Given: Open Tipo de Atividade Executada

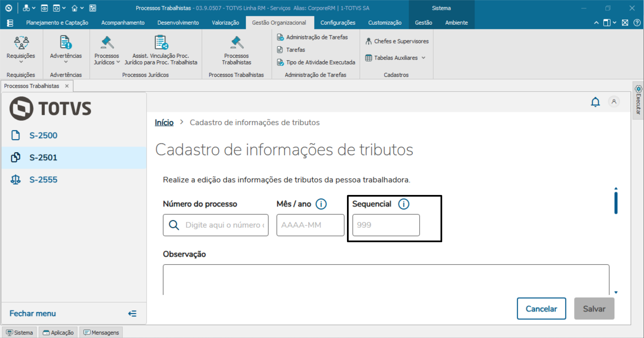Looking at the screenshot, I should point(316,62).
